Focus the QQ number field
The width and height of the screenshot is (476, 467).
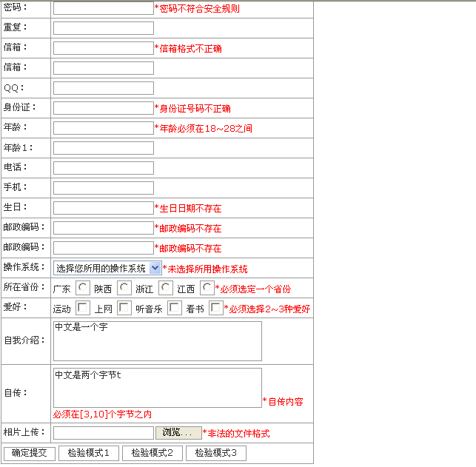click(104, 88)
